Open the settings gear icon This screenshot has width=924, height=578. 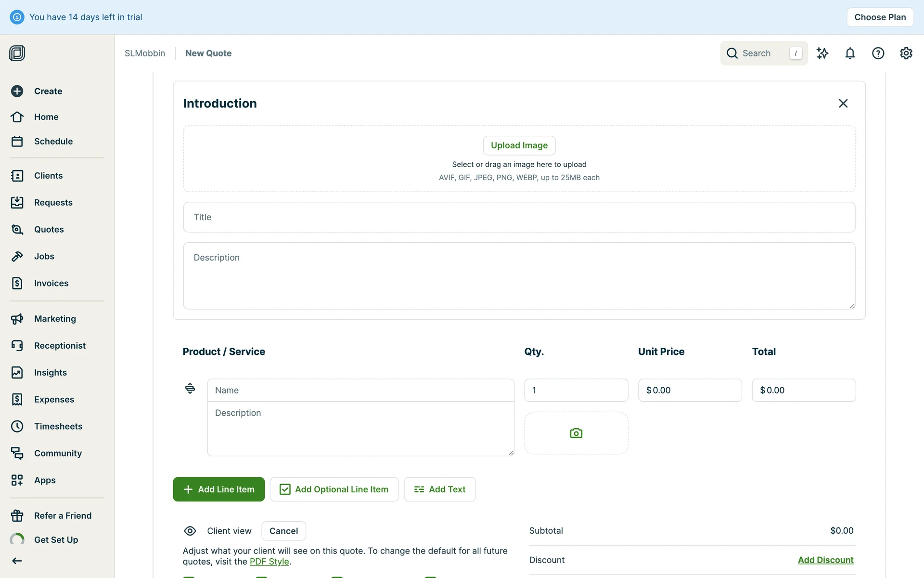pyautogui.click(x=906, y=53)
